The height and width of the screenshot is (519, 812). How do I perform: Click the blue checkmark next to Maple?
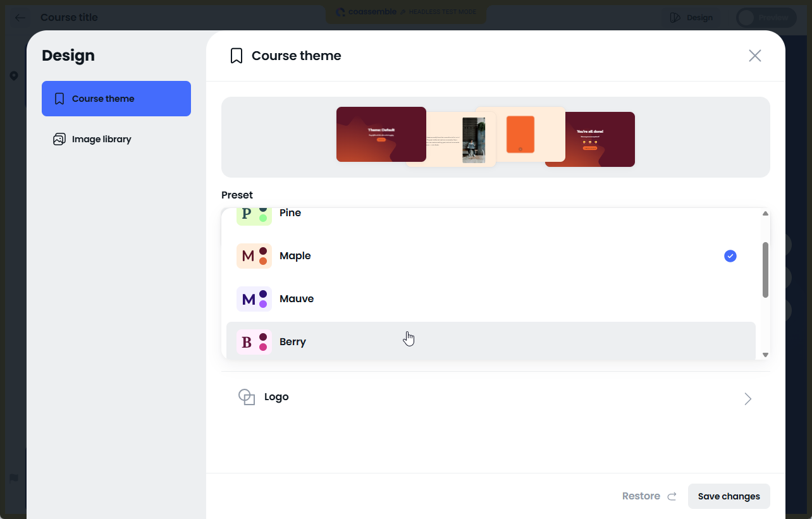point(730,256)
